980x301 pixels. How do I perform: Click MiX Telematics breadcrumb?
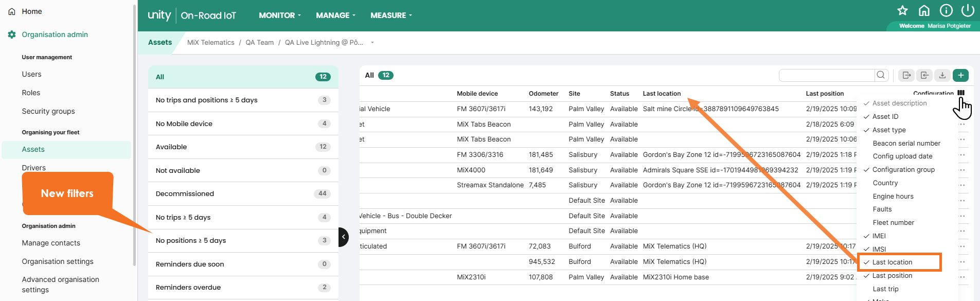click(210, 43)
